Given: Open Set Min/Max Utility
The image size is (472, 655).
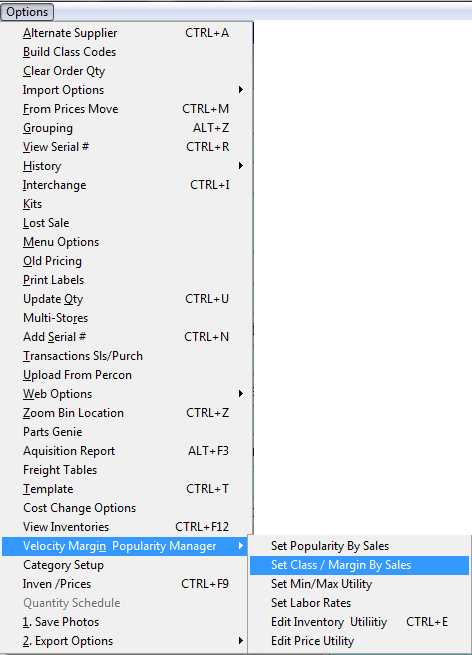Looking at the screenshot, I should [x=359, y=584].
